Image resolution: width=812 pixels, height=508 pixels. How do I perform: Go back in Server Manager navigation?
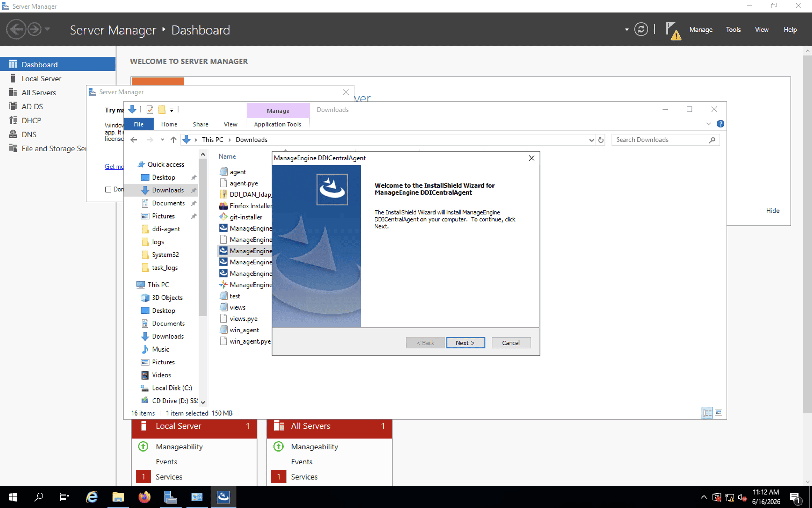16,30
